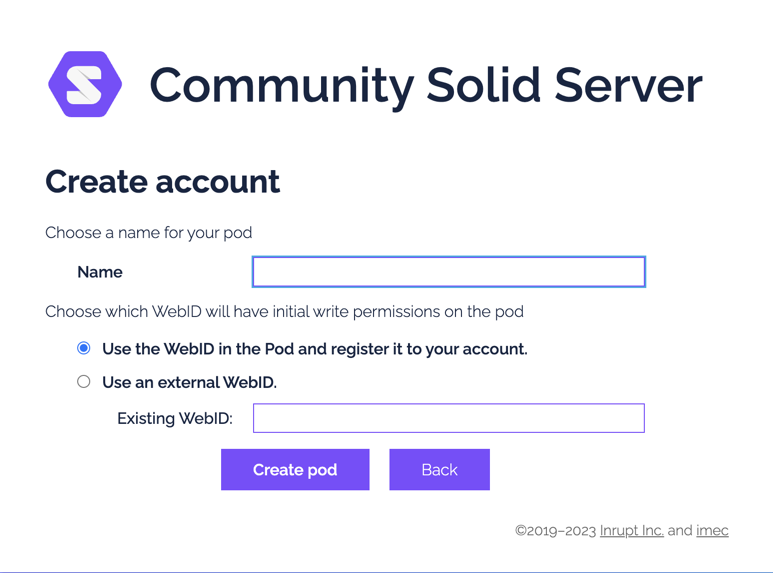Click the WebID write permissions description text
This screenshot has width=773, height=573.
point(284,312)
